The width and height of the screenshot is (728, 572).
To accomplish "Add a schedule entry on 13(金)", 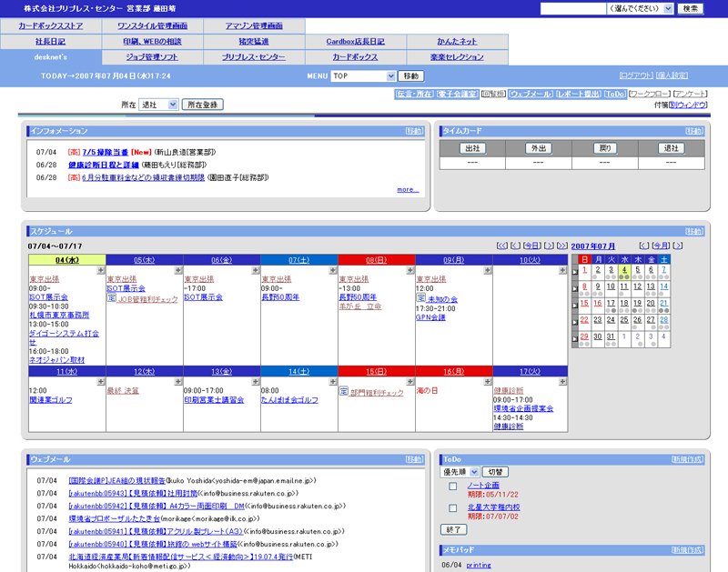I will (256, 382).
